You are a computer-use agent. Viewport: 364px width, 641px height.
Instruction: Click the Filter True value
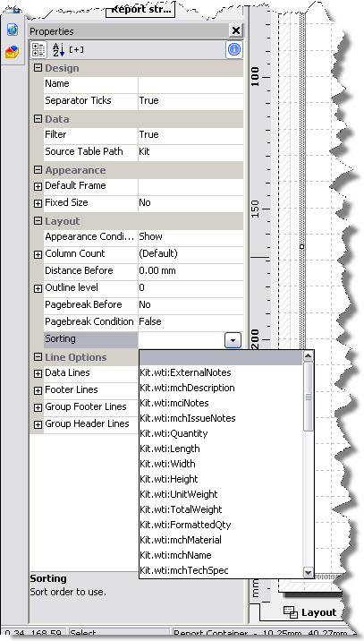point(190,134)
